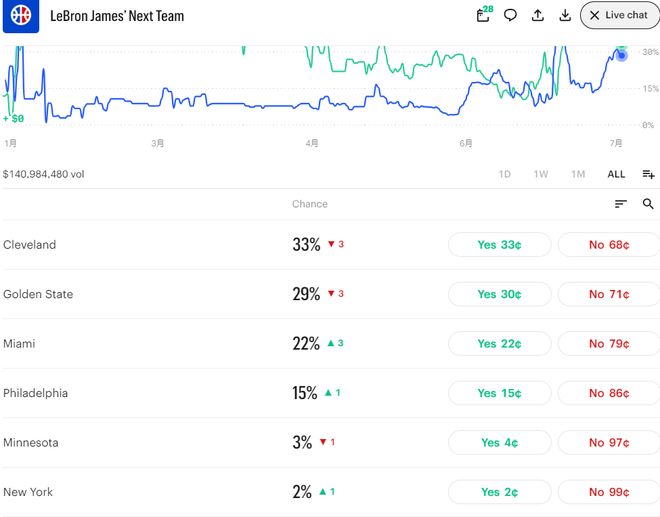Click the share upload icon
660x517 pixels.
point(538,16)
